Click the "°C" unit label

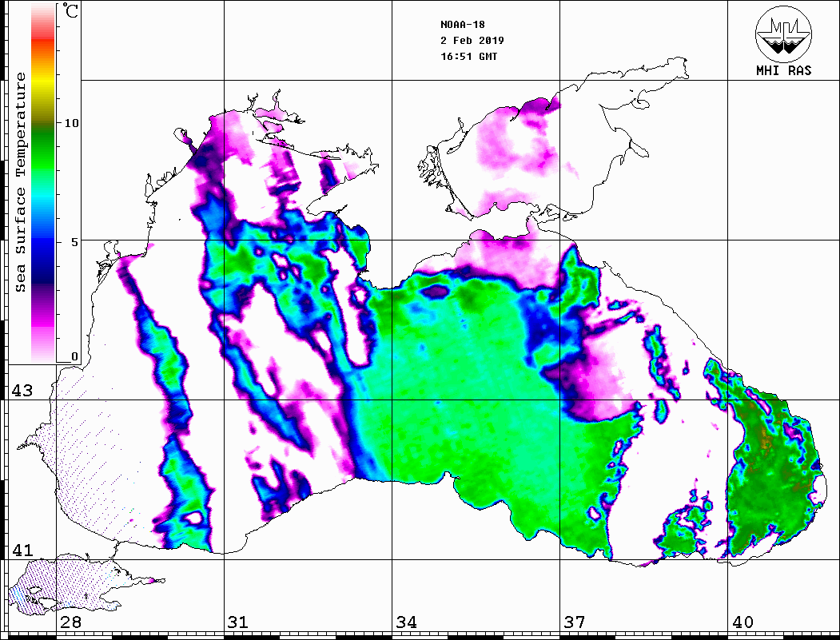(70, 10)
